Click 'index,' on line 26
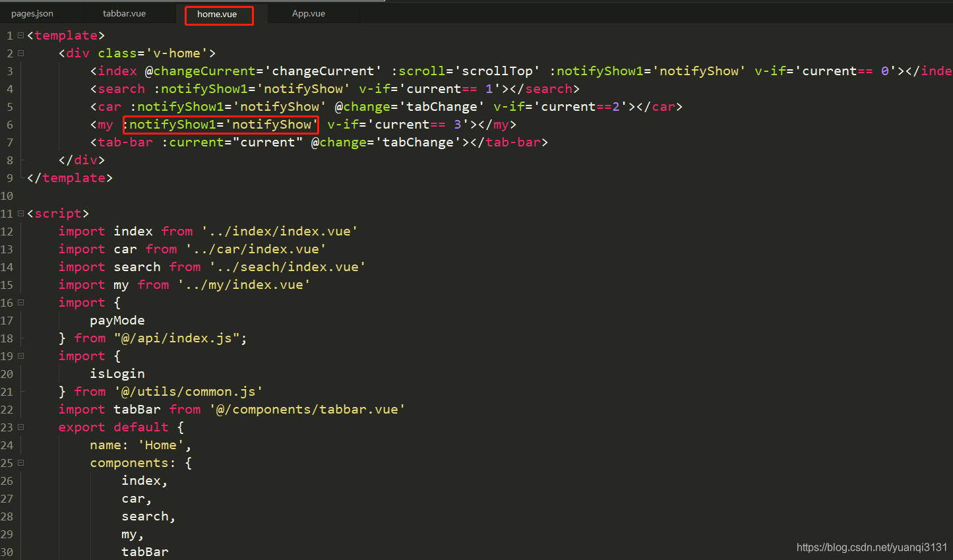 pyautogui.click(x=145, y=481)
